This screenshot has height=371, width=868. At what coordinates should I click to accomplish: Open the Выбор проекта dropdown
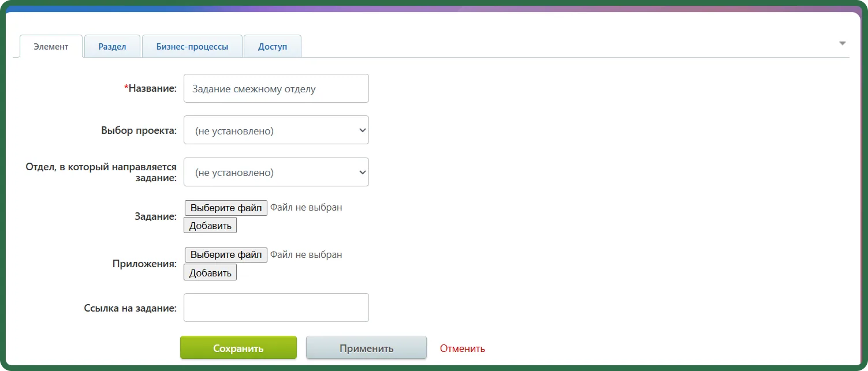click(x=276, y=130)
